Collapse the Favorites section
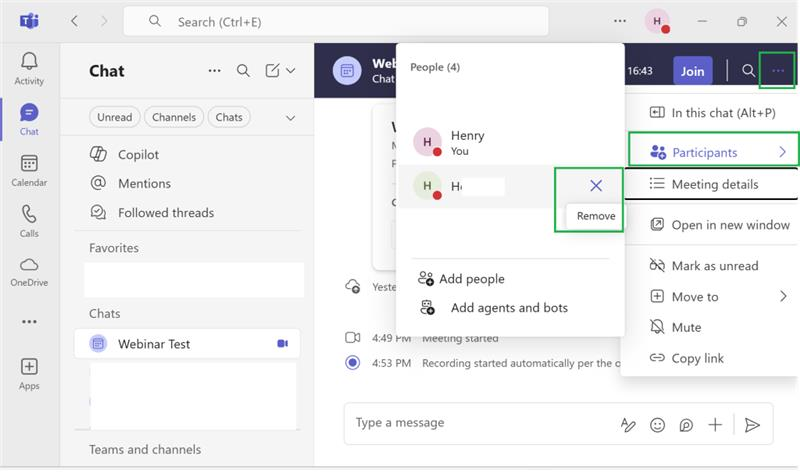 [114, 248]
